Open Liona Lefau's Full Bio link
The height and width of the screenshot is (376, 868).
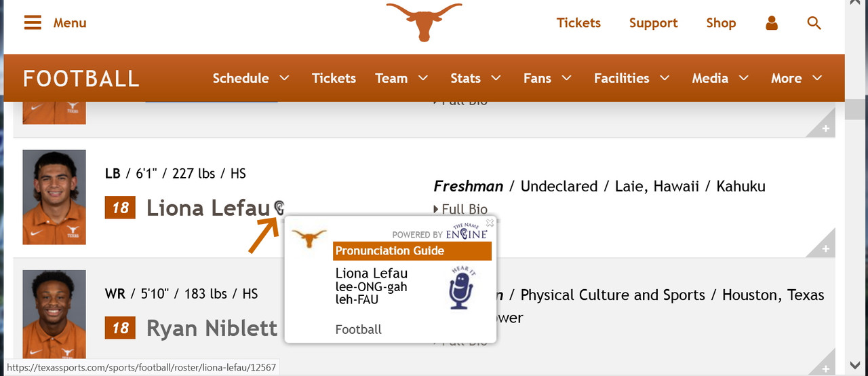pyautogui.click(x=464, y=209)
